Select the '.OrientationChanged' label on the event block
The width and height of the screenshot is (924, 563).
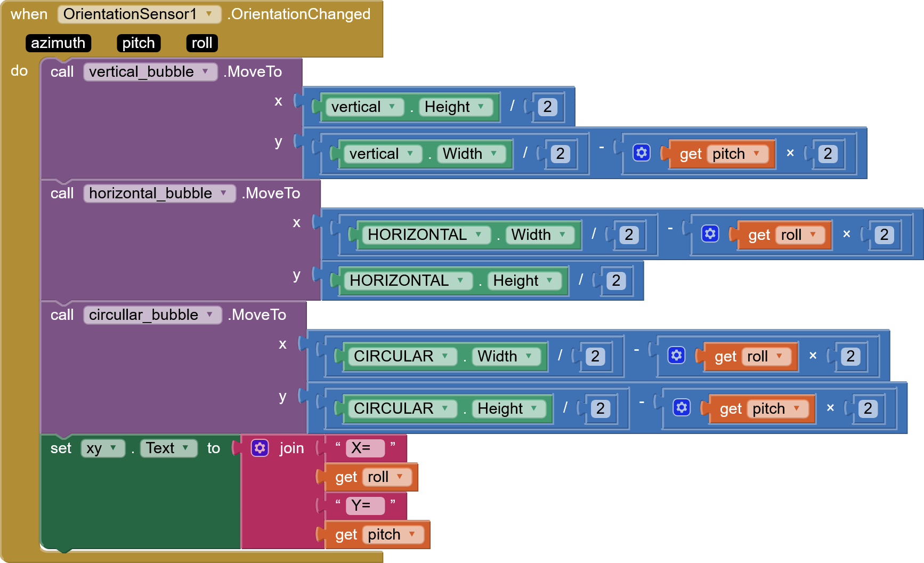pos(299,14)
